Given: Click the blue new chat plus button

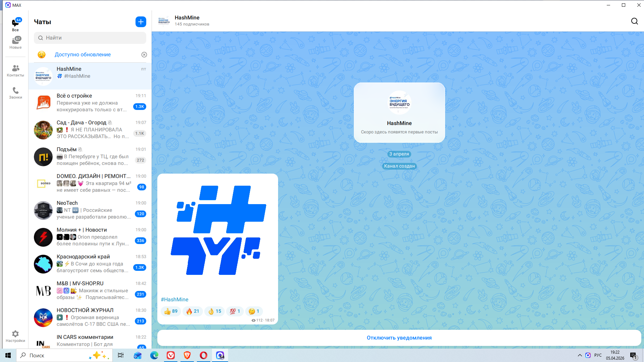Looking at the screenshot, I should (141, 22).
